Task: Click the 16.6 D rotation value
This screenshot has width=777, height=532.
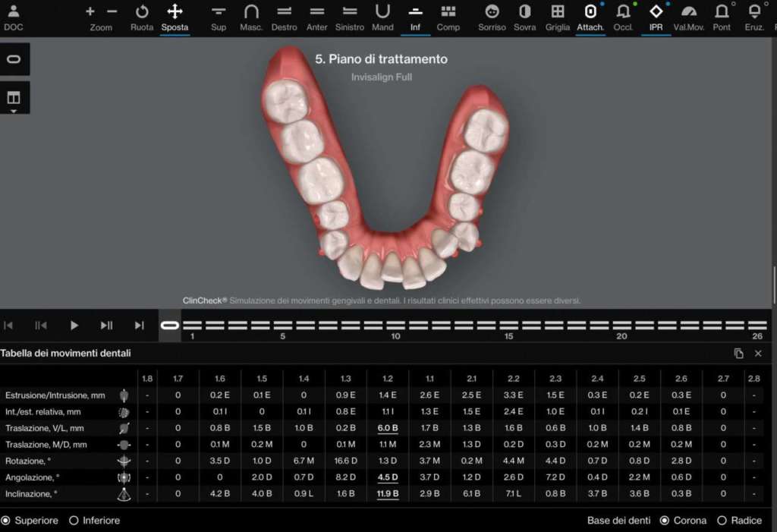Action: coord(345,461)
